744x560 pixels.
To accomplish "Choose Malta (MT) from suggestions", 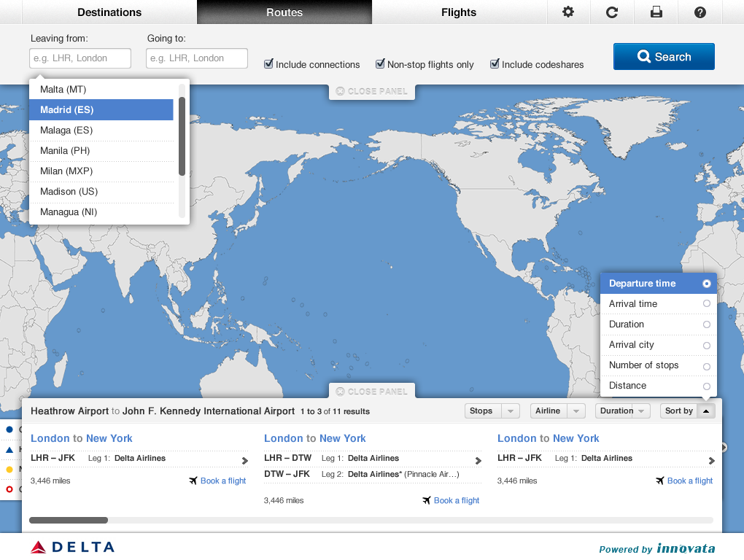I will [x=101, y=89].
